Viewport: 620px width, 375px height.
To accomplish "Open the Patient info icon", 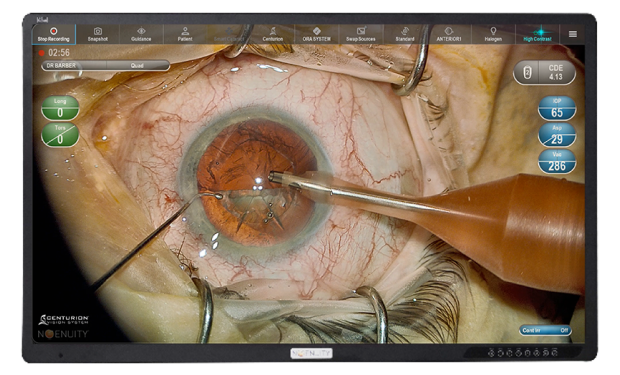I will (185, 34).
